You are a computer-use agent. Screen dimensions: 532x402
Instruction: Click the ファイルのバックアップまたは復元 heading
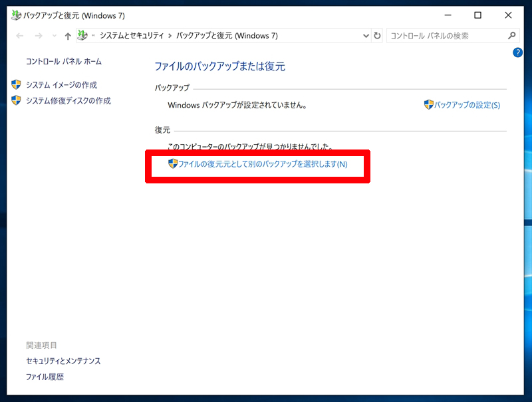tap(219, 66)
